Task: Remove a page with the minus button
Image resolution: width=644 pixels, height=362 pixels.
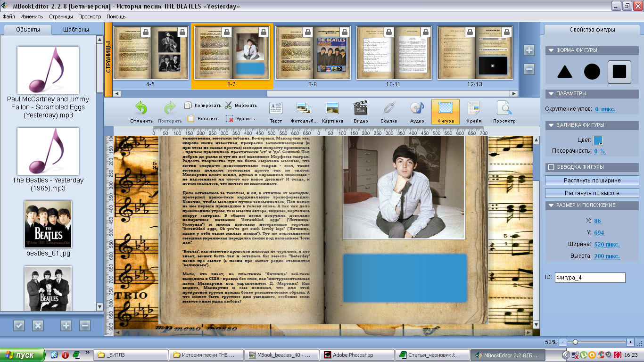Action: 529,69
